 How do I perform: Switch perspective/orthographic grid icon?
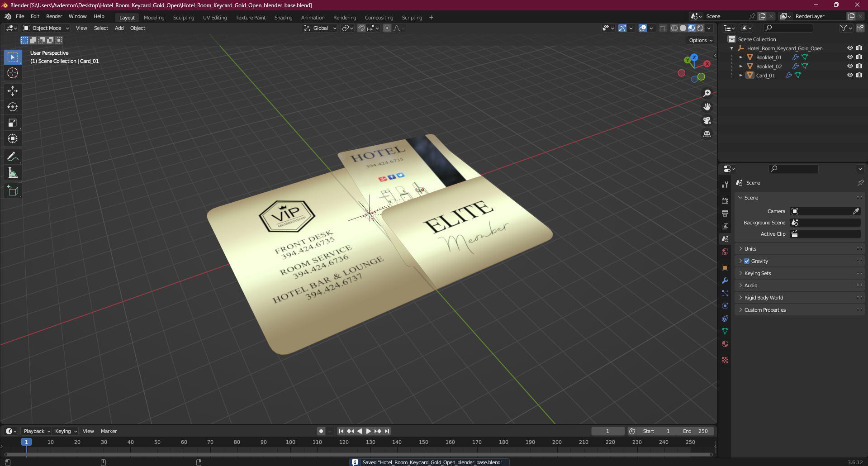point(707,134)
